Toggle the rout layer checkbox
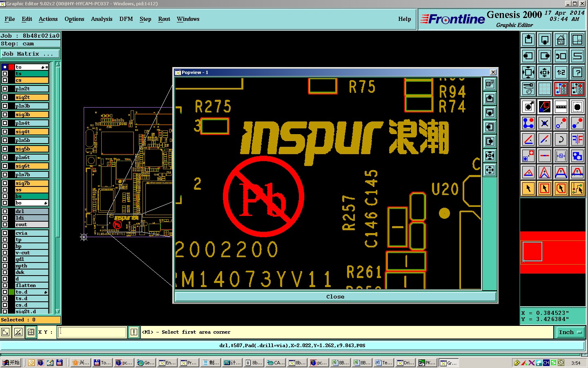This screenshot has height=368, width=588. point(5,224)
